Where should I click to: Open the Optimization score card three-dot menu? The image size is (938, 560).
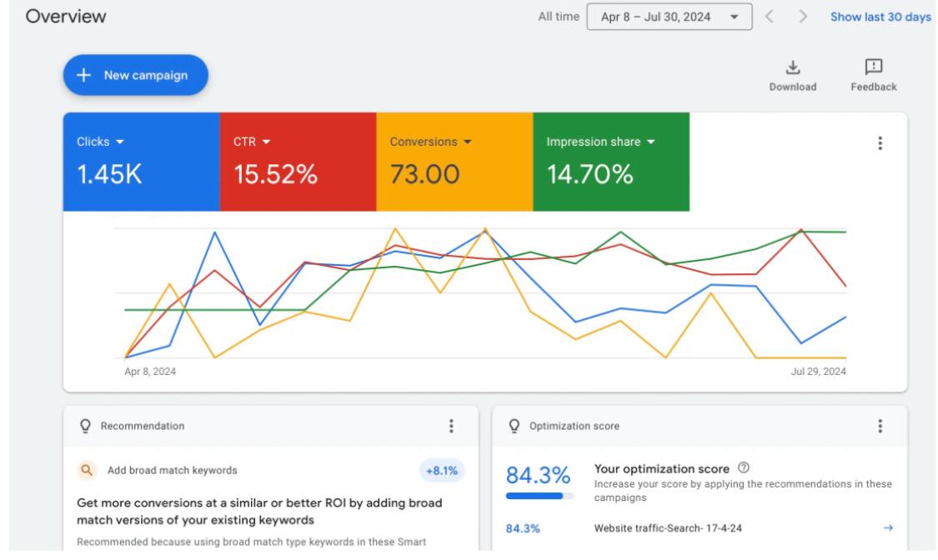879,426
